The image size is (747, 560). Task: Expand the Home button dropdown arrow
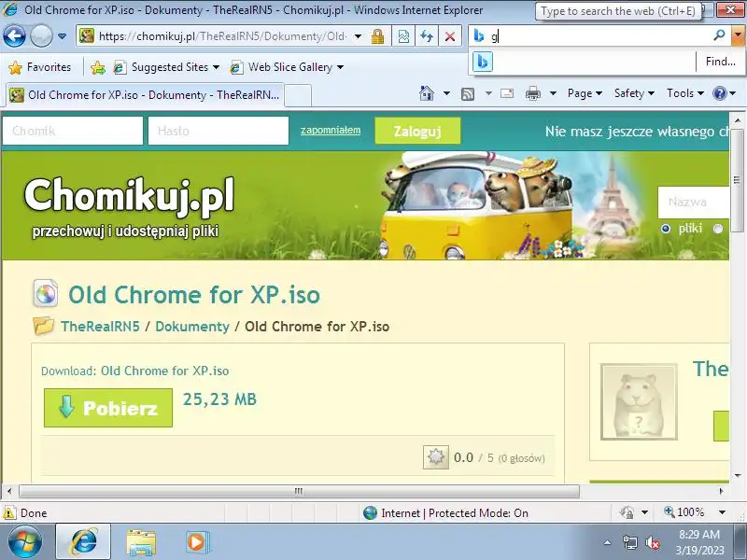tap(446, 93)
